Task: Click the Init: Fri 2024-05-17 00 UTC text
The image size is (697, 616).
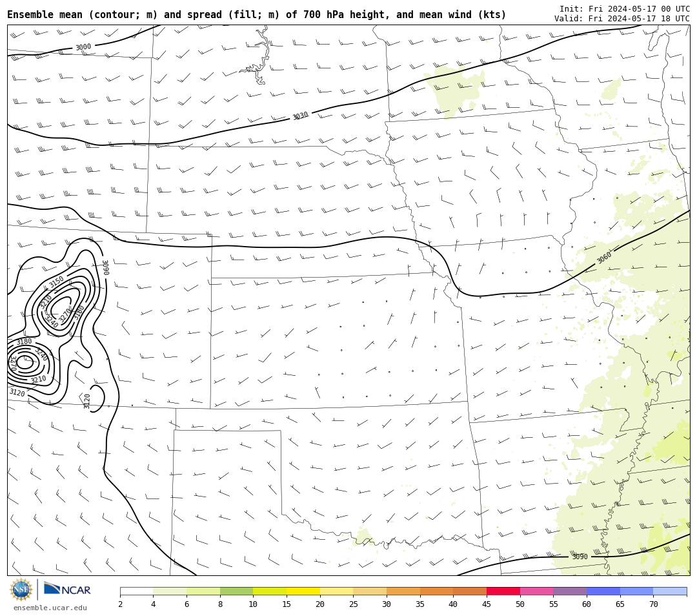Action: (x=625, y=9)
